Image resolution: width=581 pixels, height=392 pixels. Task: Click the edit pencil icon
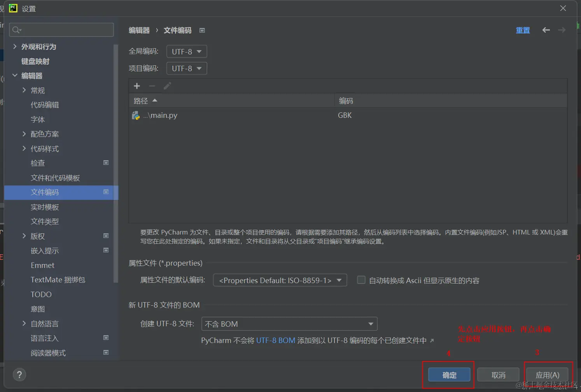click(167, 86)
